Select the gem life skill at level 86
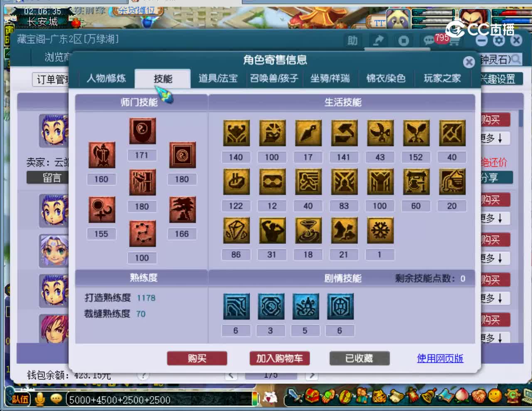532x411 pixels. [x=236, y=230]
